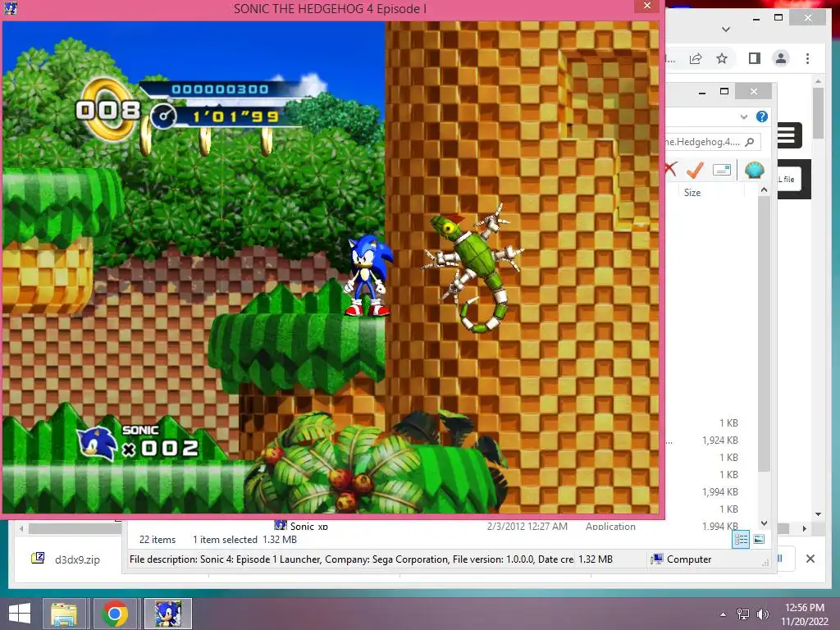Minimize the Explorer window
The height and width of the screenshot is (630, 840).
click(x=702, y=92)
